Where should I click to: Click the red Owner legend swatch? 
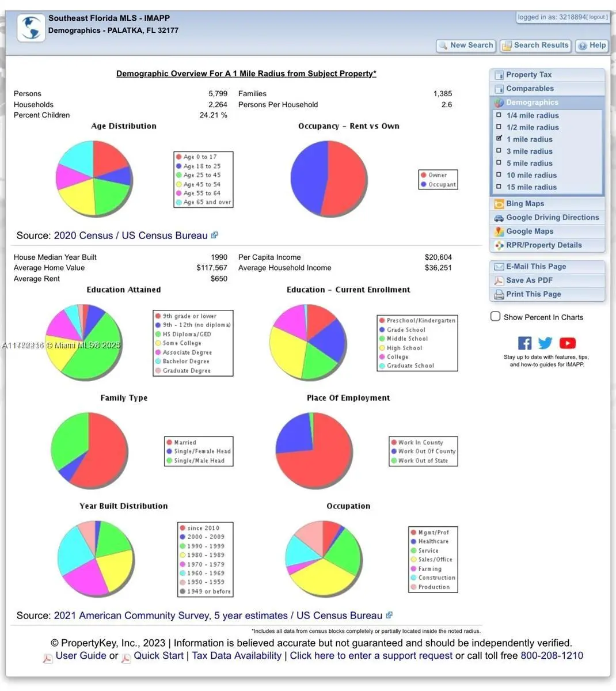tap(423, 175)
